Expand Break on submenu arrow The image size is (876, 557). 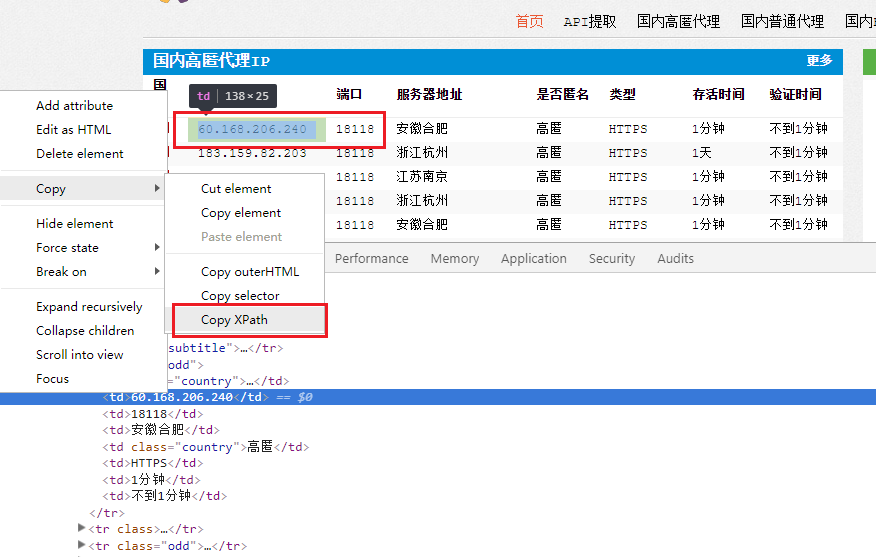tap(157, 271)
